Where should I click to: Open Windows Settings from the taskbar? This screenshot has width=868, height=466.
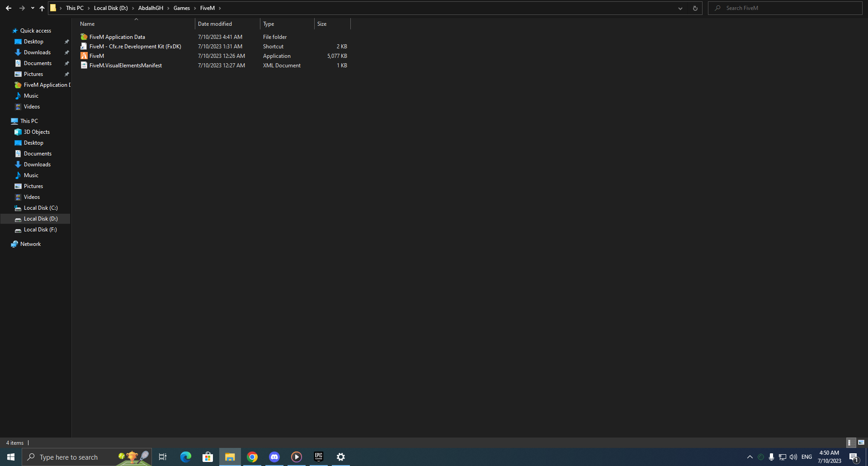tap(340, 457)
